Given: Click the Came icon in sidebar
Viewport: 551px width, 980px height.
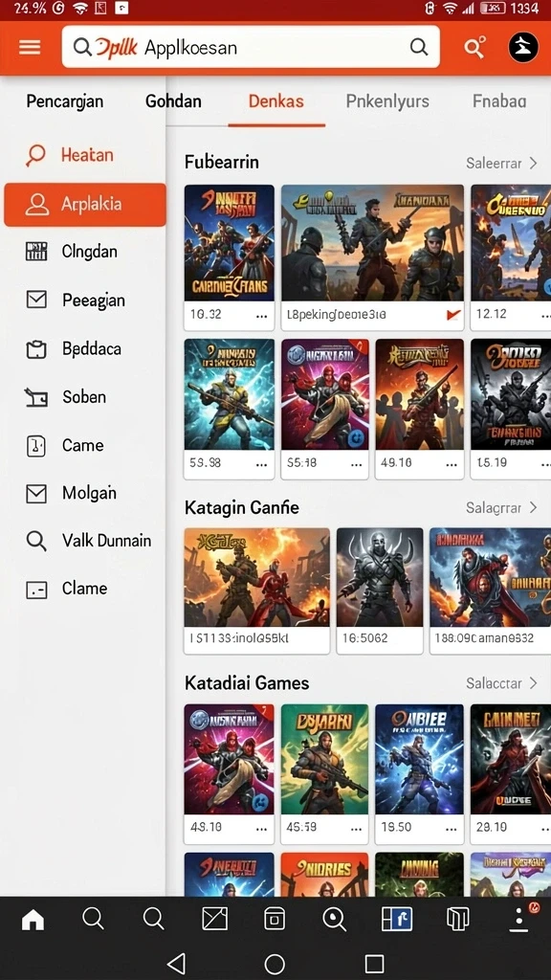Looking at the screenshot, I should pos(36,445).
